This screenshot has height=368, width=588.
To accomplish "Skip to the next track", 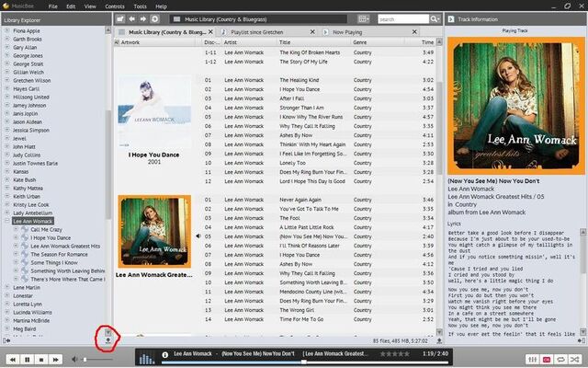I will 55,360.
